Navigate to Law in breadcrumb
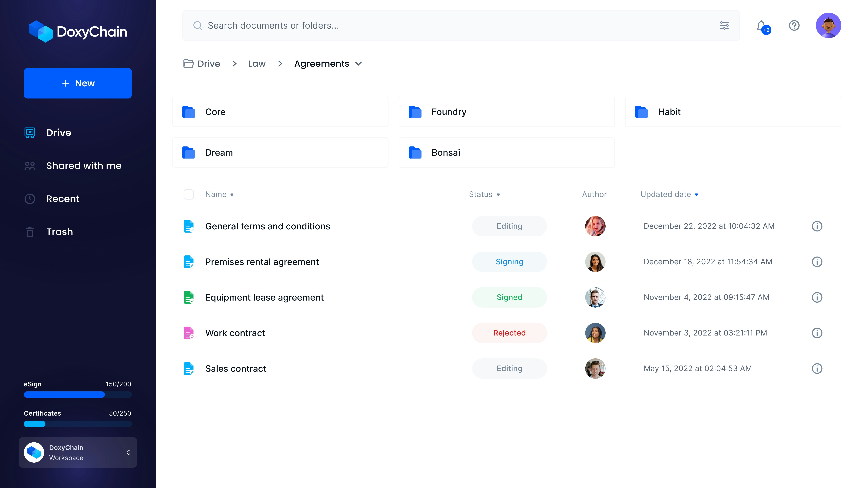This screenshot has height=488, width=868. coord(257,63)
